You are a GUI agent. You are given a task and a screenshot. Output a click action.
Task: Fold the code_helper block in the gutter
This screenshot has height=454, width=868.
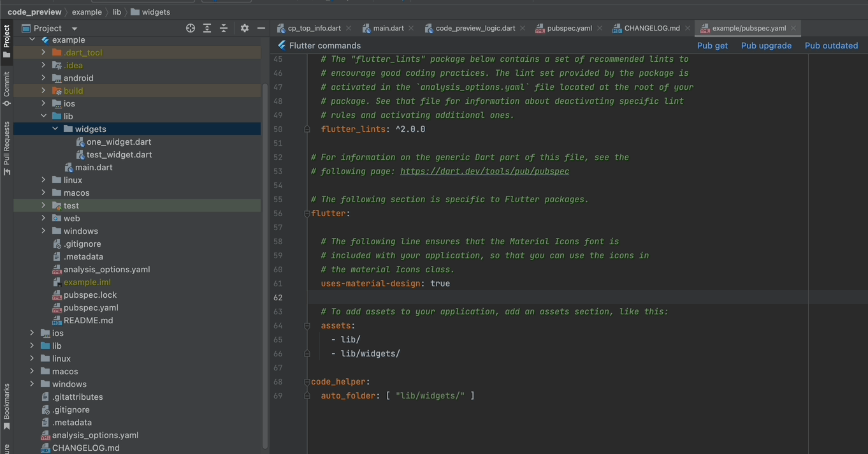pyautogui.click(x=307, y=382)
